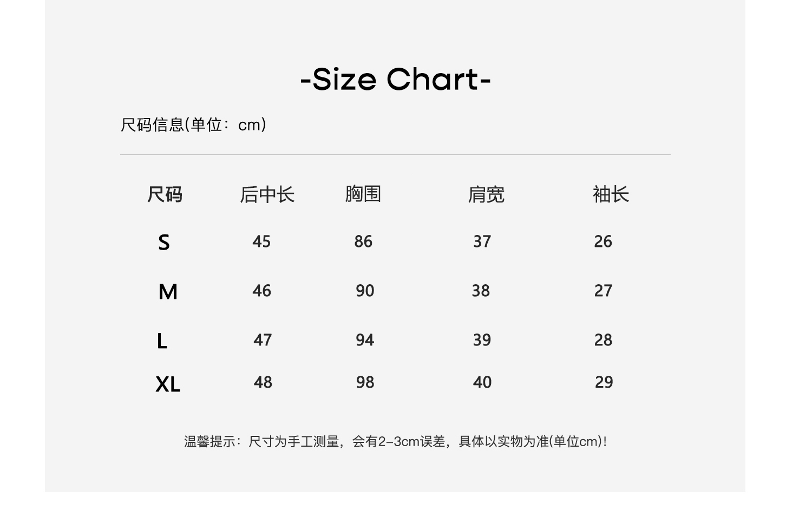Click the 尺码信息 unit label

coord(193,125)
